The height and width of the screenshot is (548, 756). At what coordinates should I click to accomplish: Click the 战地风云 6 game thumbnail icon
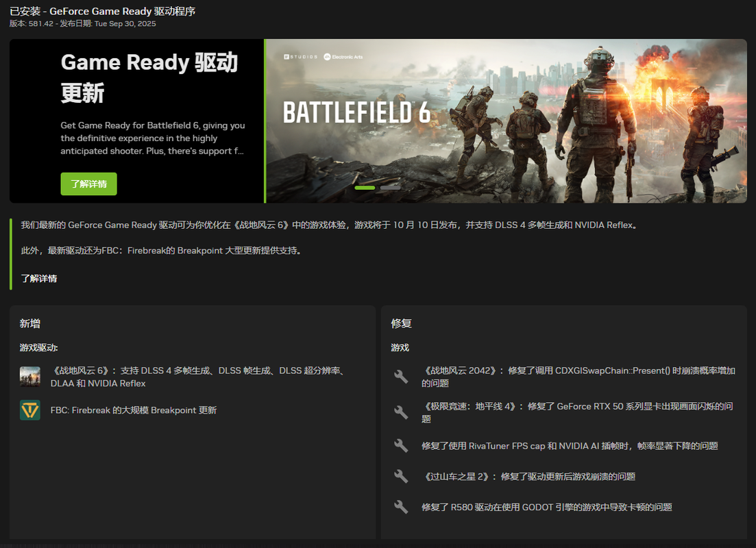[30, 377]
